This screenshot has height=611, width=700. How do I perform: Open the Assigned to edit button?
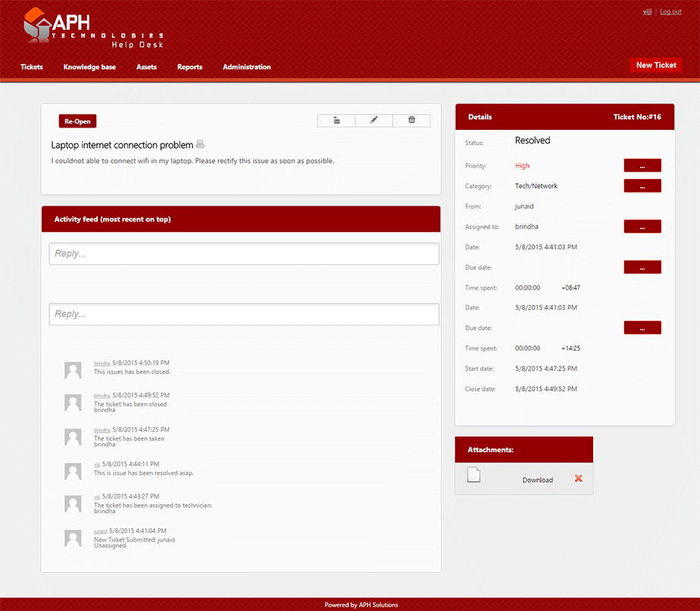point(642,226)
